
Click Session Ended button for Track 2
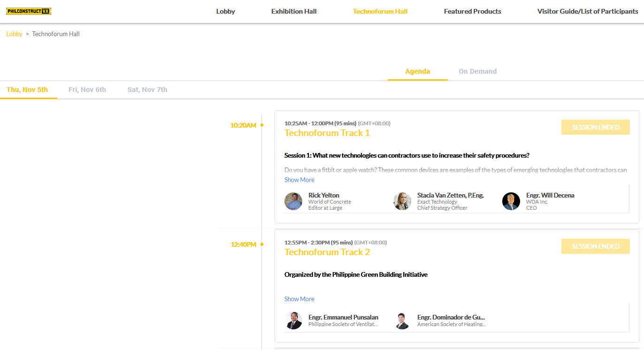pyautogui.click(x=596, y=246)
